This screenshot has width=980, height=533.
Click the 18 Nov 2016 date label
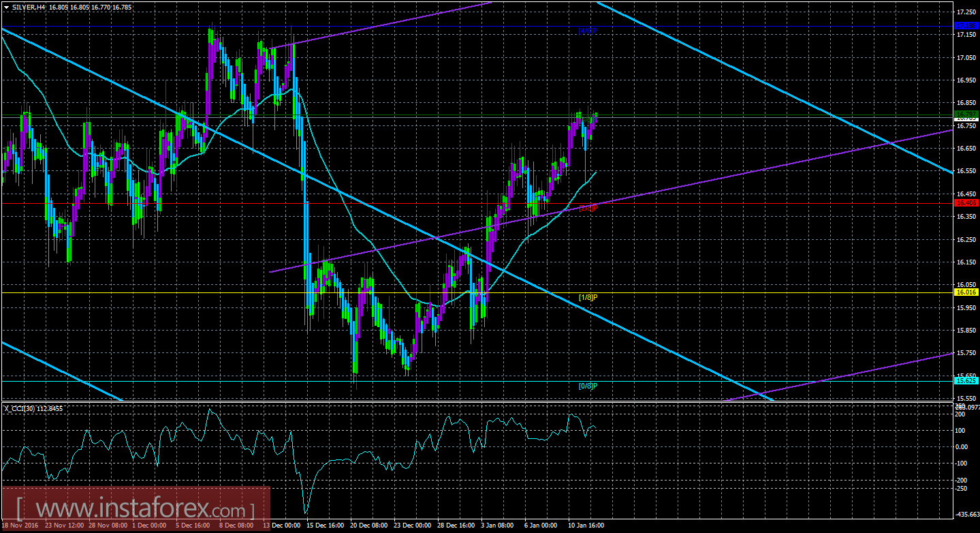pyautogui.click(x=20, y=526)
